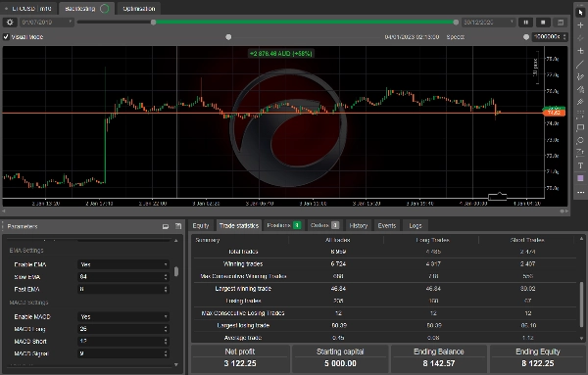Switch to the Backtesting tab
588x375 pixels.
[86, 8]
